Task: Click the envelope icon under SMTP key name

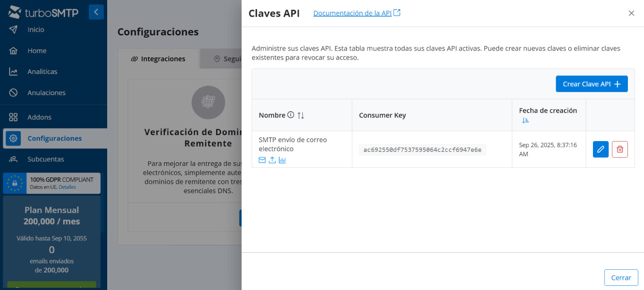Action: click(x=262, y=160)
